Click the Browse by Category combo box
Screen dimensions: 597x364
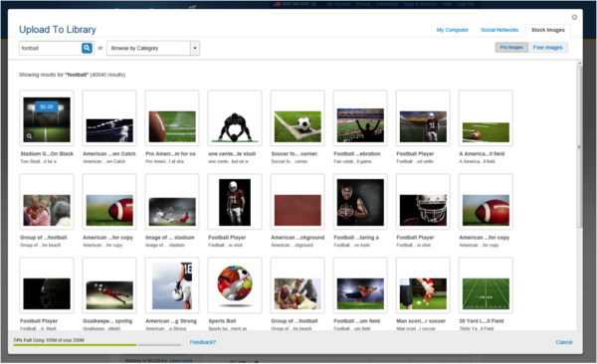[x=153, y=48]
